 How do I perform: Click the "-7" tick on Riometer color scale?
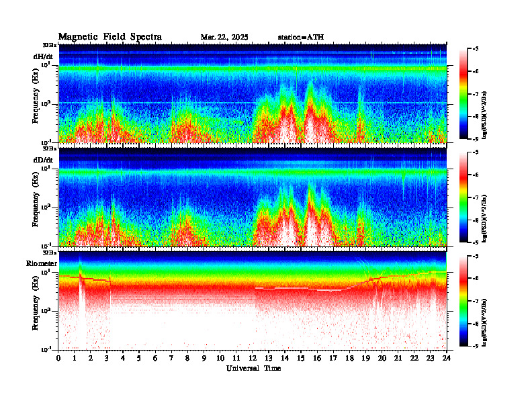476,301
